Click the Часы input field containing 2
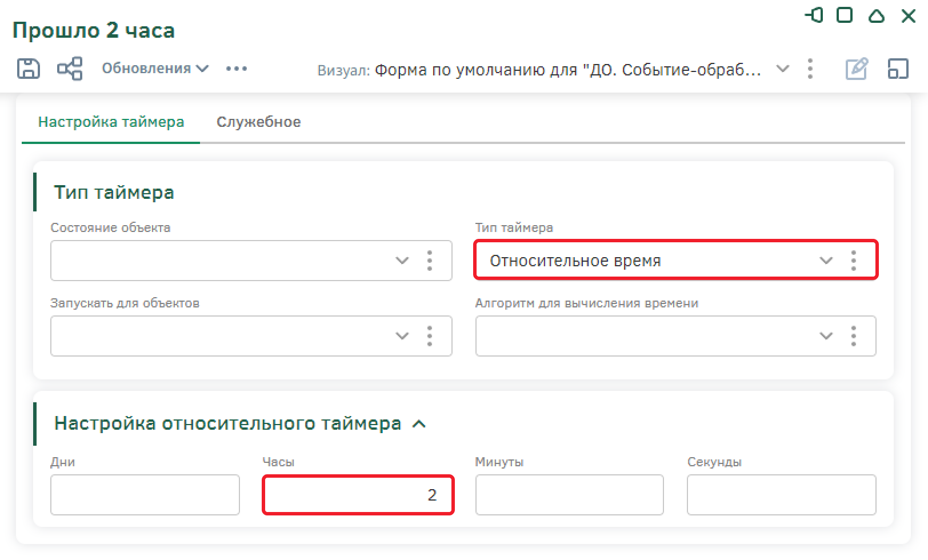928x560 pixels. [358, 495]
